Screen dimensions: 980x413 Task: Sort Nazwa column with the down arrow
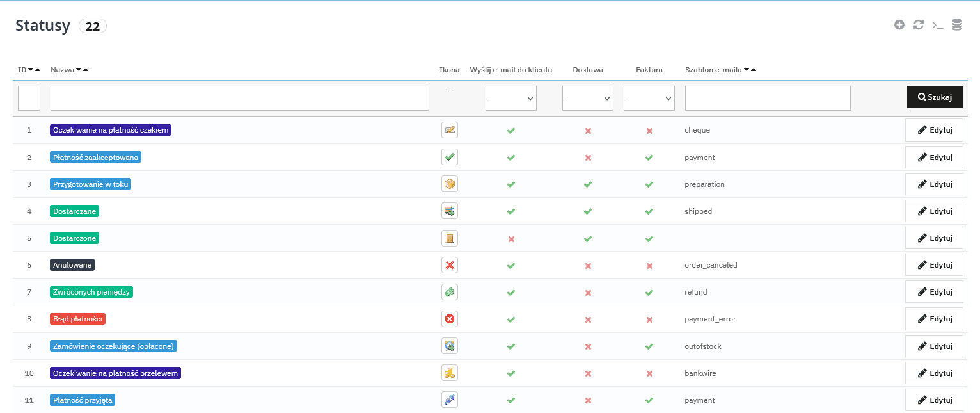coord(79,70)
